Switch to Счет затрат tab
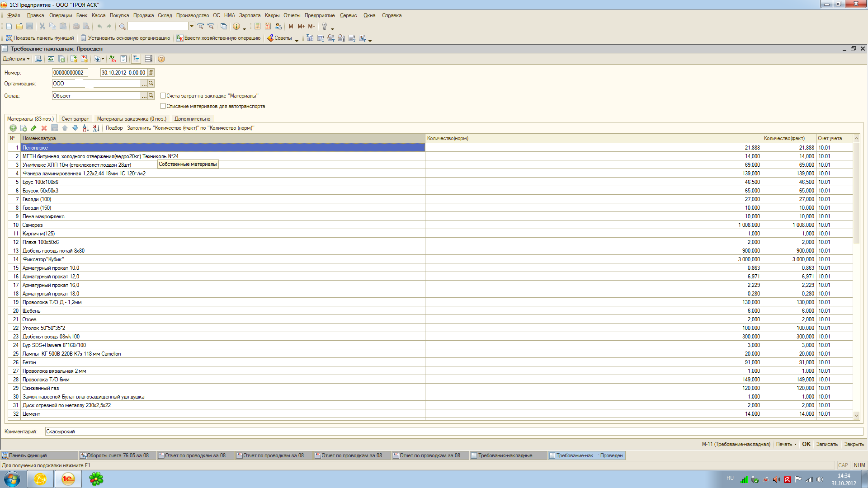Viewport: 868px width, 488px height. click(x=75, y=119)
